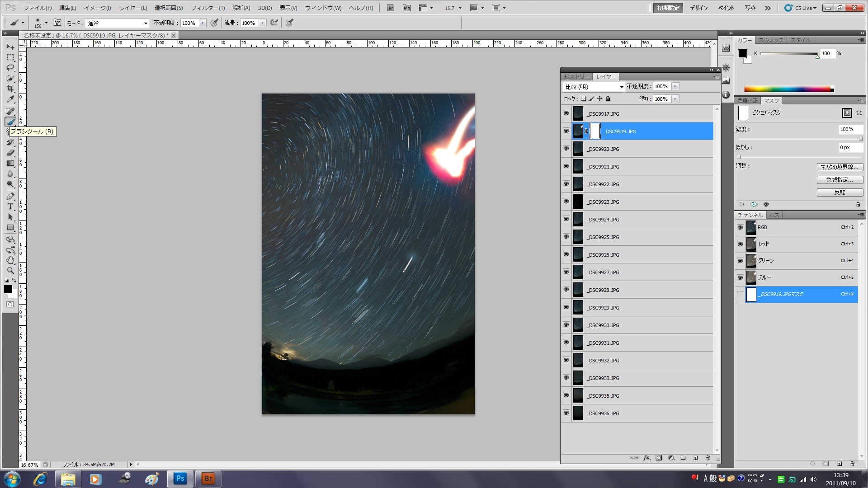Open the layer blending mode dropdown
This screenshot has height=488, width=868.
594,87
